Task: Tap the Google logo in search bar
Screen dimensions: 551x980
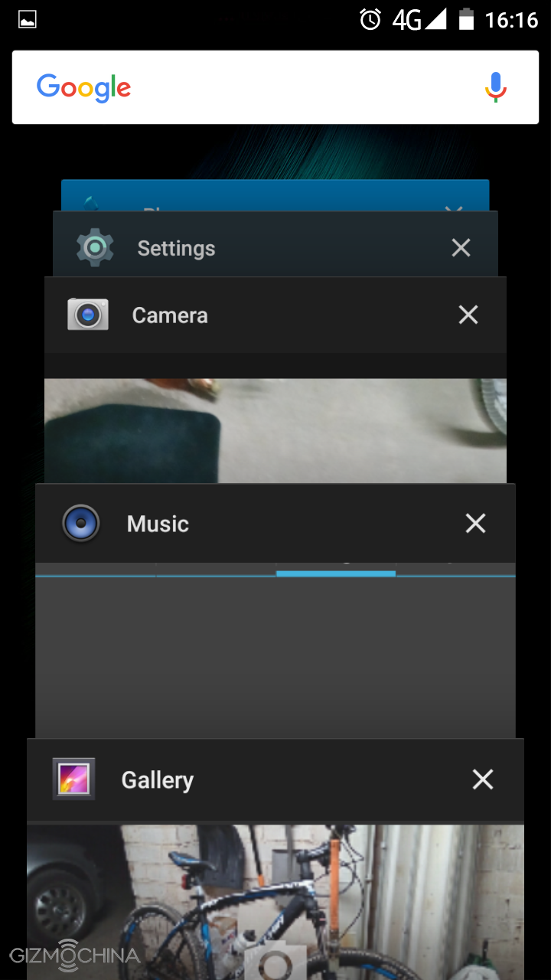Action: 83,88
